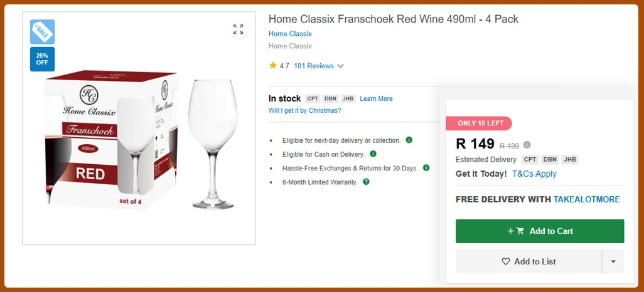Viewport: 644px width, 292px height.
Task: Click the Learn More stock link
Action: point(376,99)
